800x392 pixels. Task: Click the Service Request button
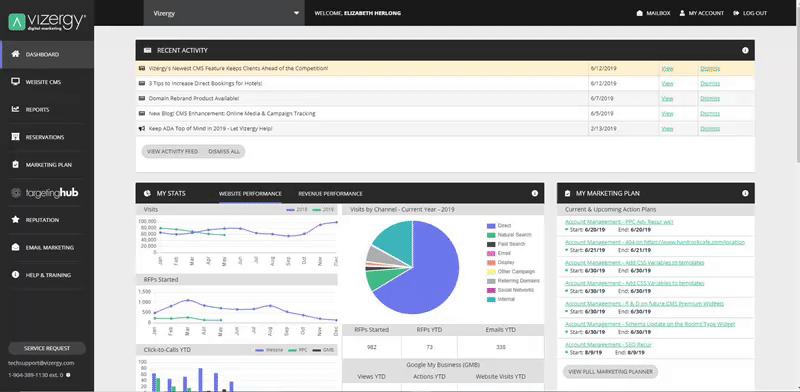47,348
